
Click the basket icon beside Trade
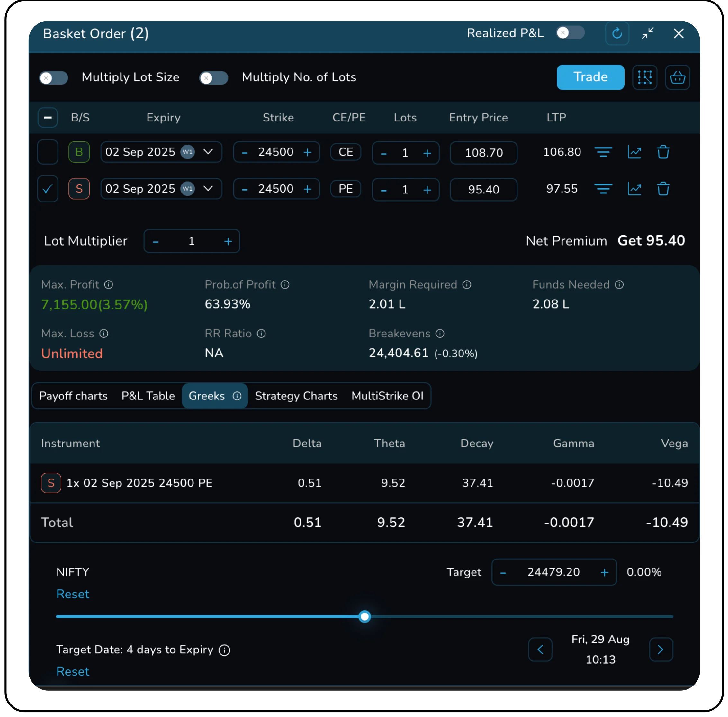tap(677, 77)
